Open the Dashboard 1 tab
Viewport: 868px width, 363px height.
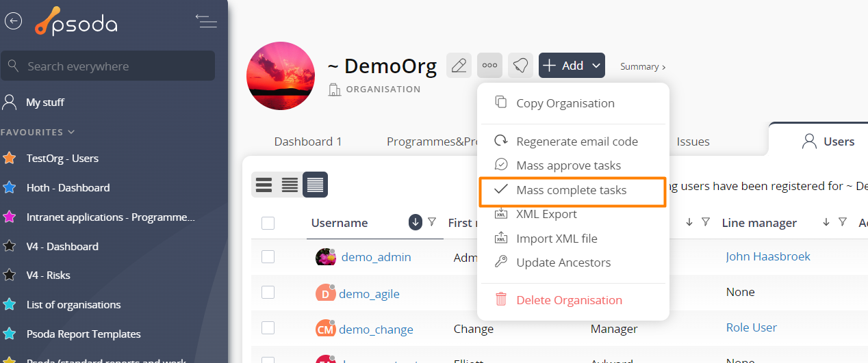tap(308, 142)
